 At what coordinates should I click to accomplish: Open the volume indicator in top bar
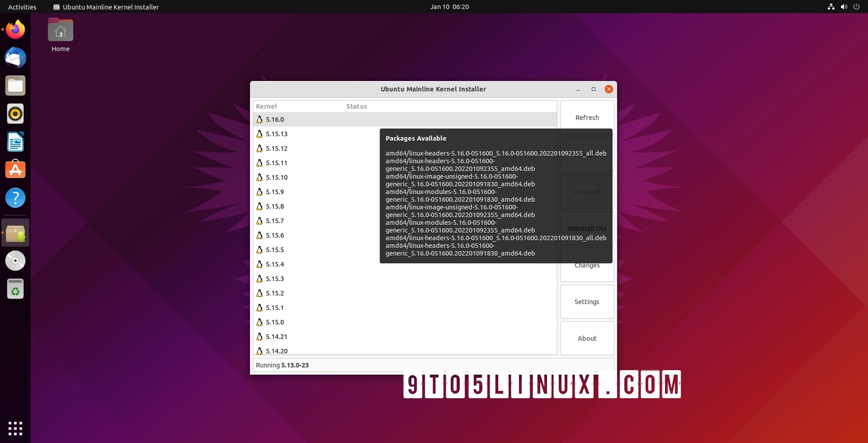844,7
